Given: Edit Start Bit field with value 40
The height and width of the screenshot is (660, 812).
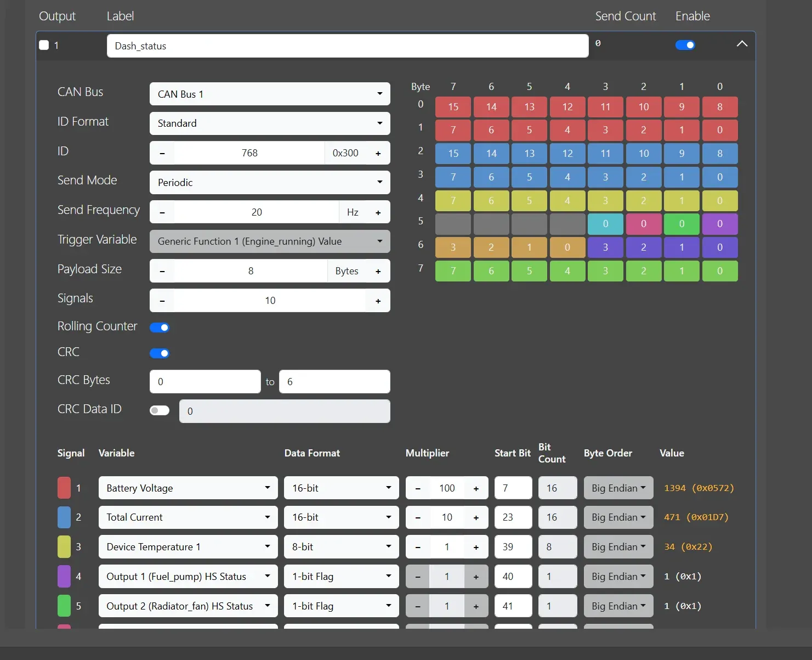Looking at the screenshot, I should (513, 577).
